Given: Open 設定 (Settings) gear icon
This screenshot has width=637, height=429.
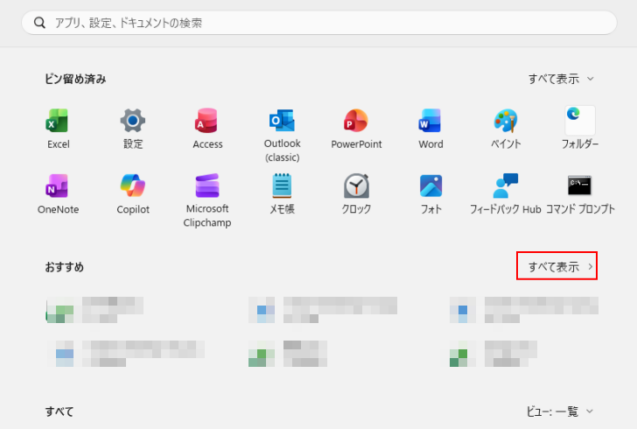Looking at the screenshot, I should [133, 129].
